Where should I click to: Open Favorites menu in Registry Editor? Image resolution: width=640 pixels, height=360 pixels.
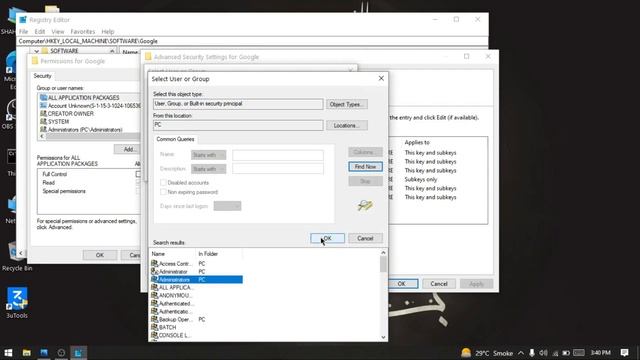[x=82, y=31]
